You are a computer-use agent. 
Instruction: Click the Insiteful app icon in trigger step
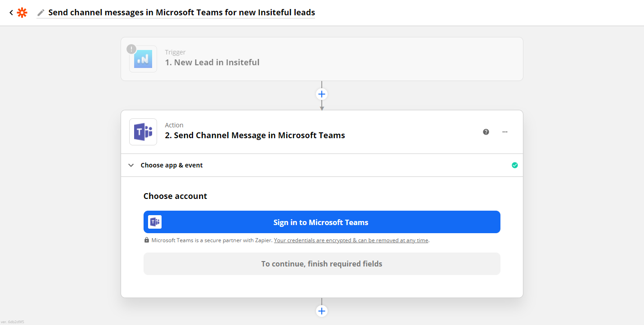[143, 59]
